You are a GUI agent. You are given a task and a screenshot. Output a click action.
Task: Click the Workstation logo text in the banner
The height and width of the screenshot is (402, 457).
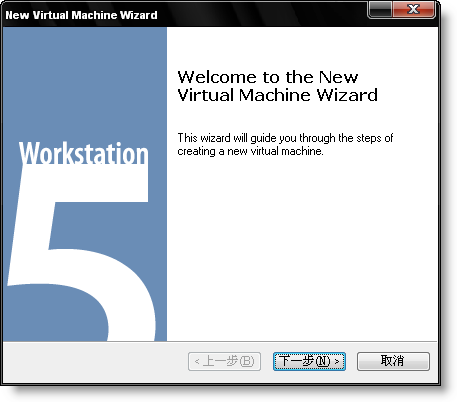point(83,153)
